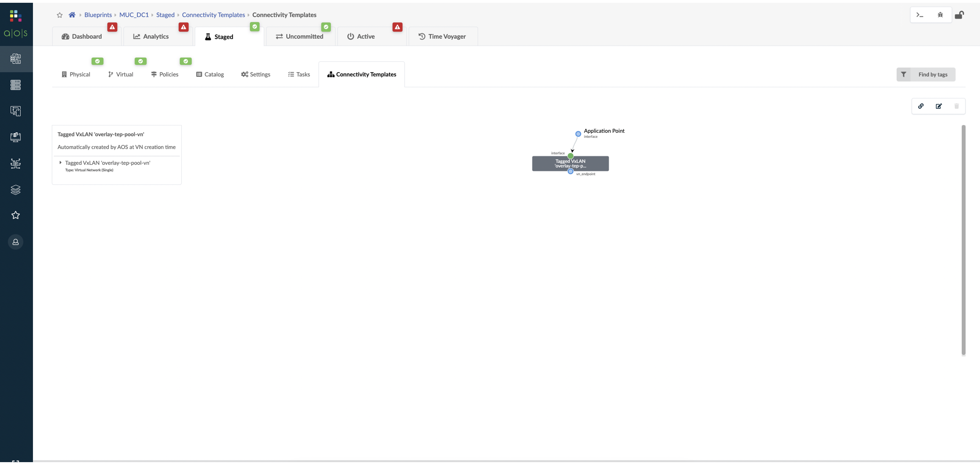
Task: Click the edit connectivity template icon
Action: pyautogui.click(x=939, y=106)
